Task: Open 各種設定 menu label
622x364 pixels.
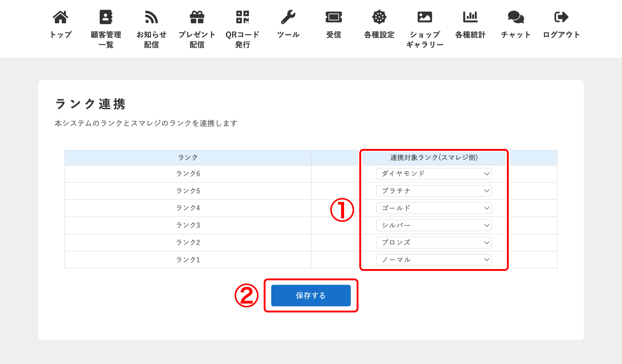Action: click(379, 35)
